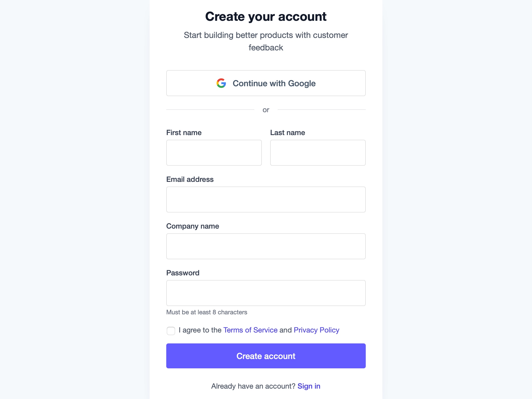The width and height of the screenshot is (532, 399).
Task: Open the Privacy Policy link
Action: point(316,330)
